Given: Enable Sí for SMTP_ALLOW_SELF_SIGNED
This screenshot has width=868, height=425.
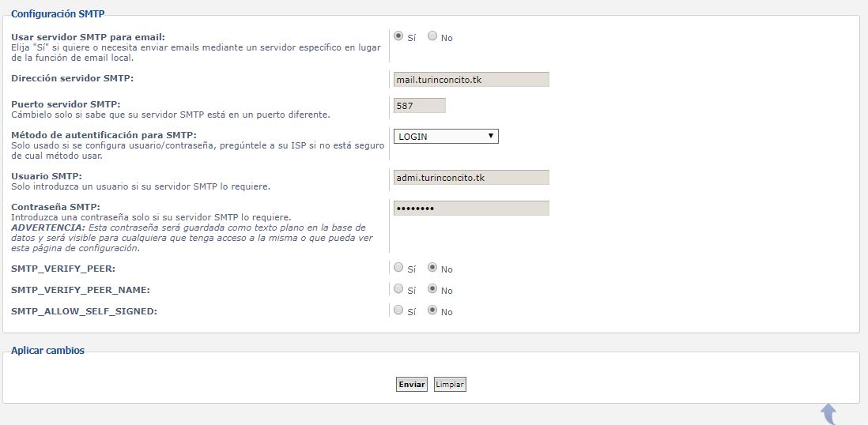Looking at the screenshot, I should pyautogui.click(x=398, y=310).
